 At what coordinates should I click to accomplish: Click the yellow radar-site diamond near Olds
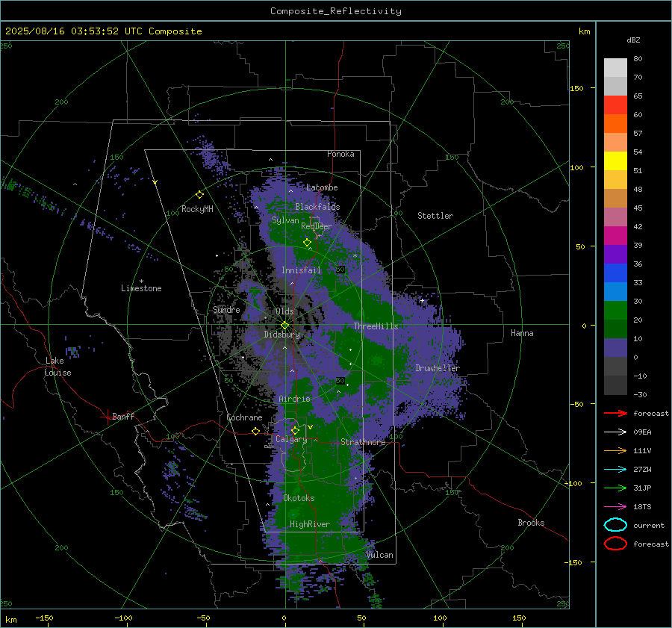coord(284,326)
